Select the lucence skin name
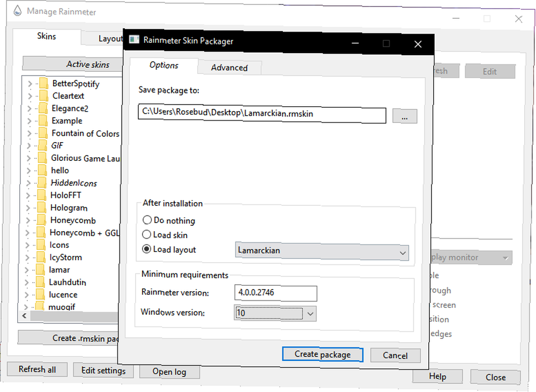Image resolution: width=536 pixels, height=392 pixels. click(x=63, y=294)
